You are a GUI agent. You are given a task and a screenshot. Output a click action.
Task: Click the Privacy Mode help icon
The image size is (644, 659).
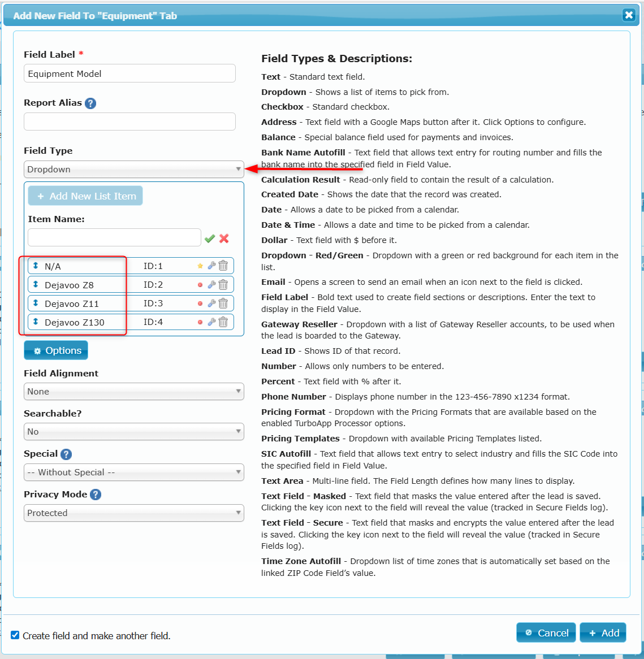click(96, 495)
